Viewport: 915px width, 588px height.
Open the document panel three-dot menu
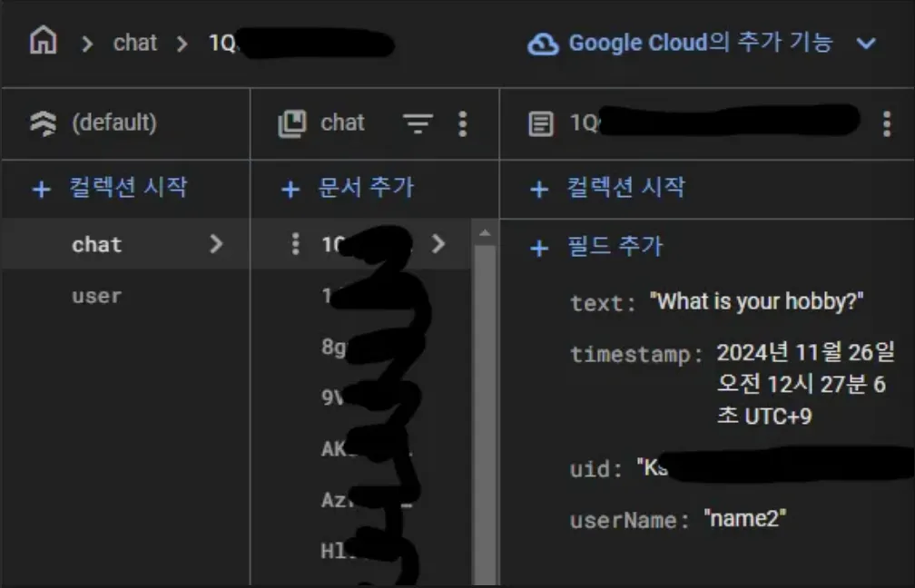pos(887,123)
